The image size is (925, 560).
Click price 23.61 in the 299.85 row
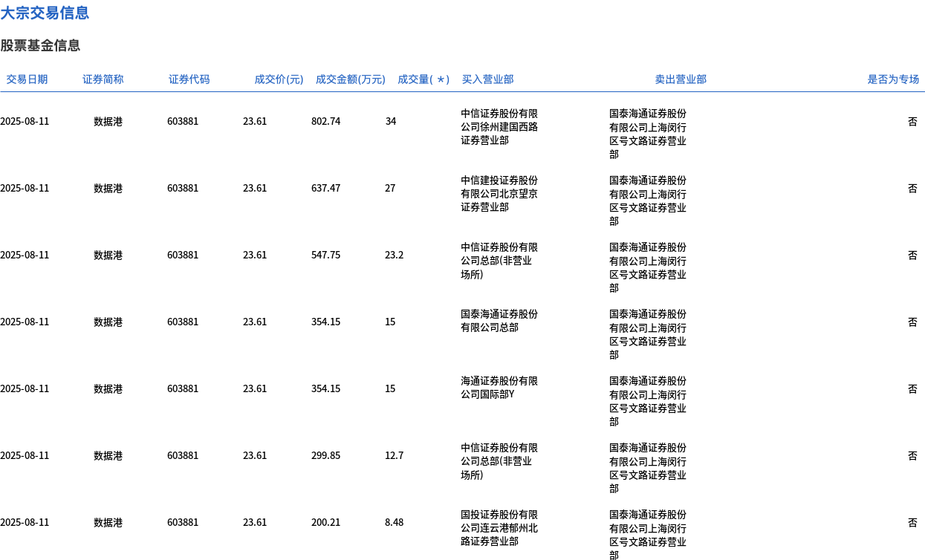(255, 455)
